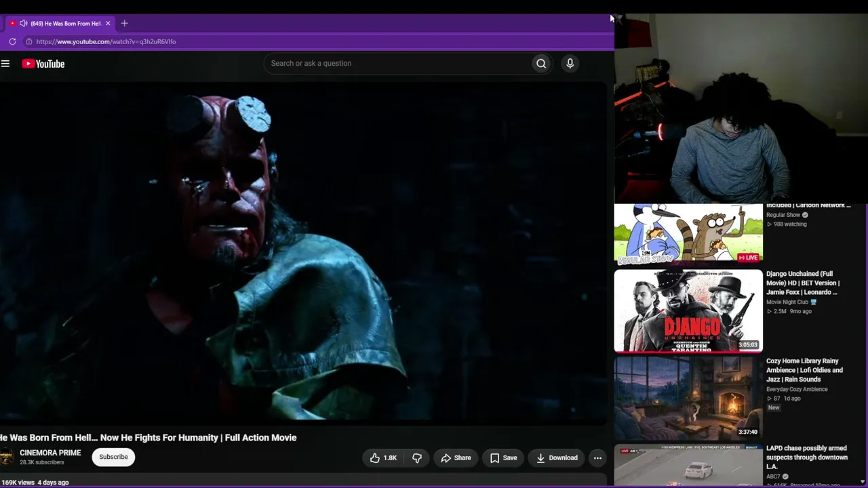This screenshot has width=868, height=488.
Task: Click the 3:37:40 duration badge
Action: point(748,432)
